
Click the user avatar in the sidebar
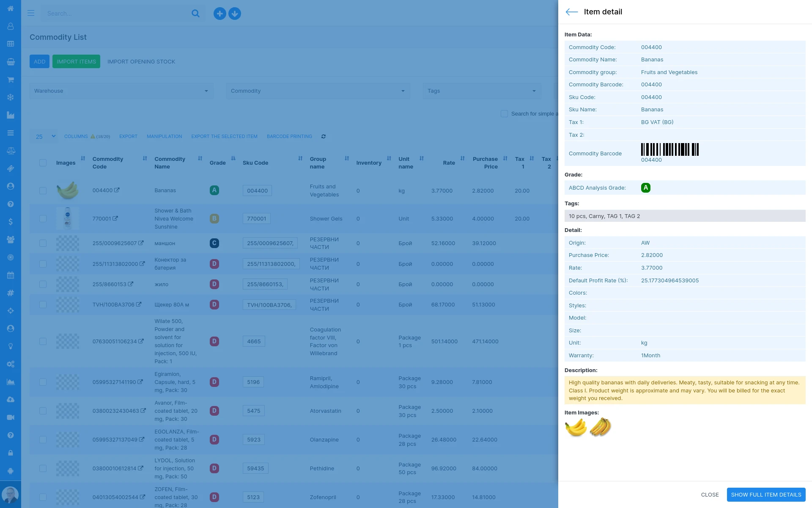[x=10, y=495]
